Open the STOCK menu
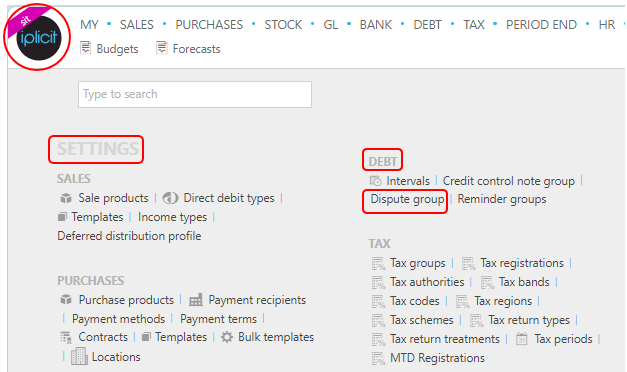 pos(283,25)
